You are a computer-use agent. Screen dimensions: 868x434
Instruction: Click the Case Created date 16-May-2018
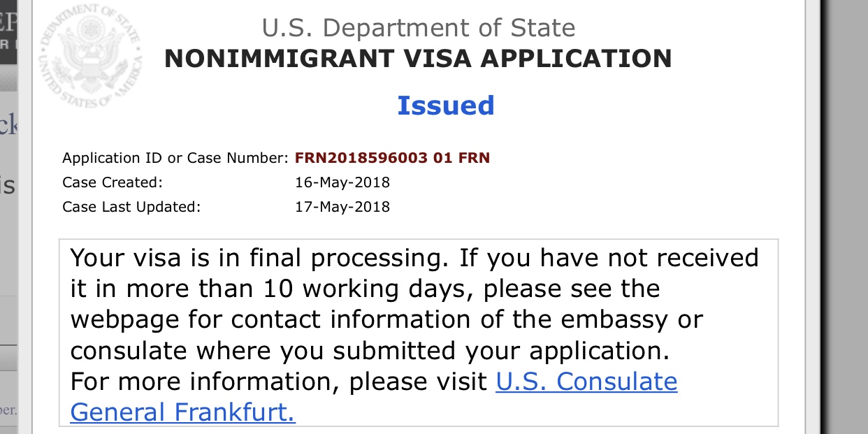click(x=342, y=183)
